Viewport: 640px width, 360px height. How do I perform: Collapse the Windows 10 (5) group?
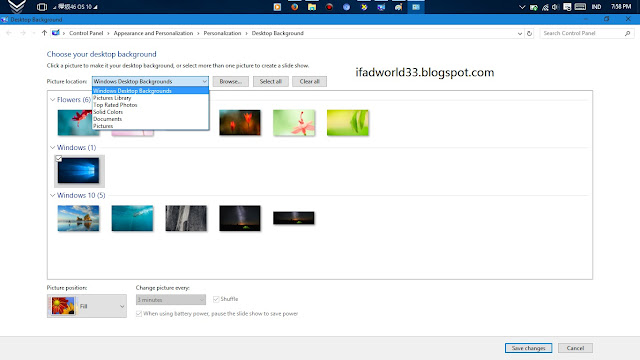tap(52, 196)
